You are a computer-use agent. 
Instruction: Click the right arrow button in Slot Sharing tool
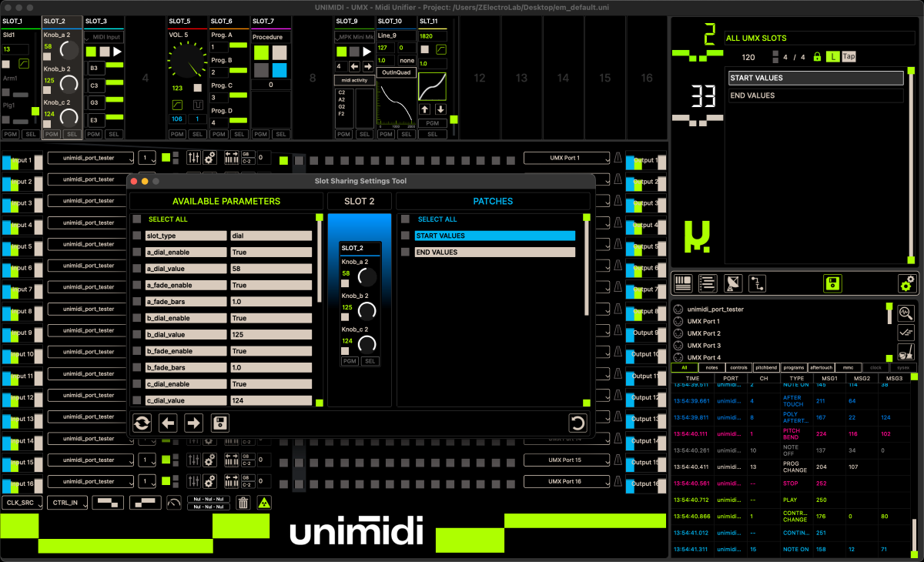(193, 423)
